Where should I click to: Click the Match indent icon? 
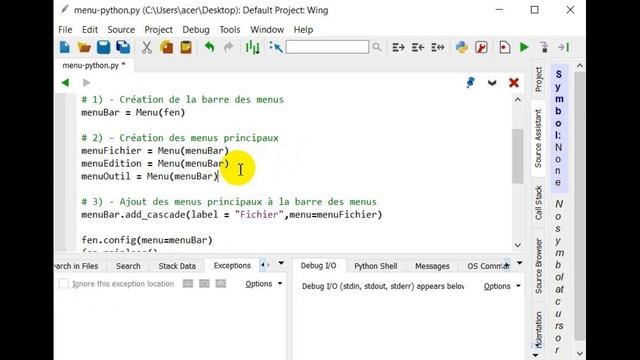pyautogui.click(x=438, y=47)
